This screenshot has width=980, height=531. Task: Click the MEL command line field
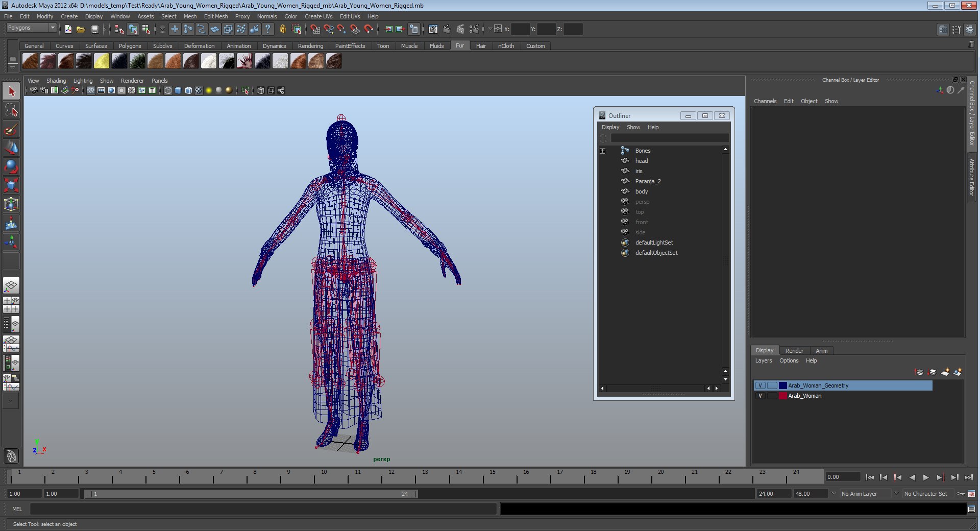[x=263, y=509]
